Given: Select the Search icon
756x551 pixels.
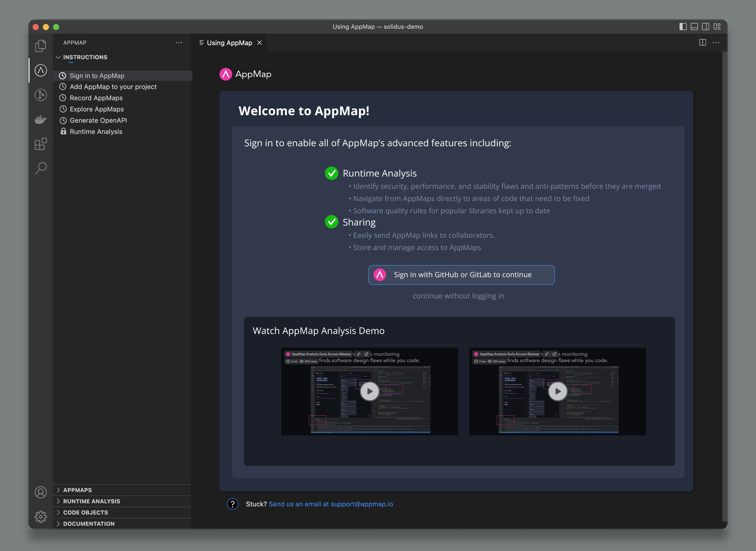Looking at the screenshot, I should (x=40, y=168).
